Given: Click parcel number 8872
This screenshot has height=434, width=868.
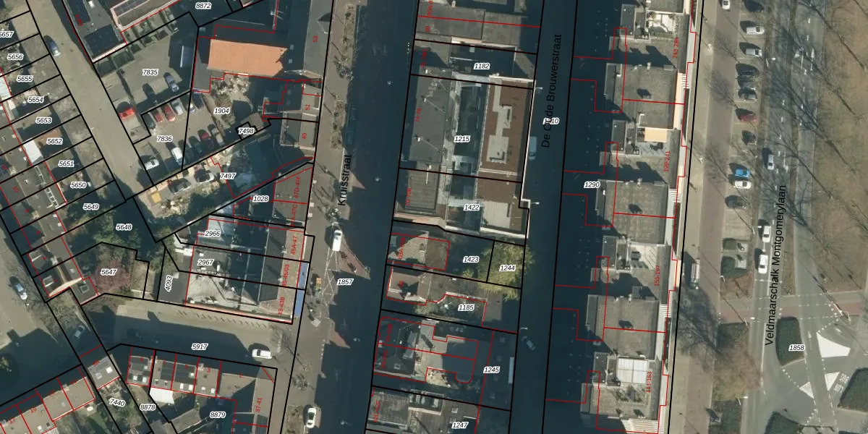Looking at the screenshot, I should (203, 6).
